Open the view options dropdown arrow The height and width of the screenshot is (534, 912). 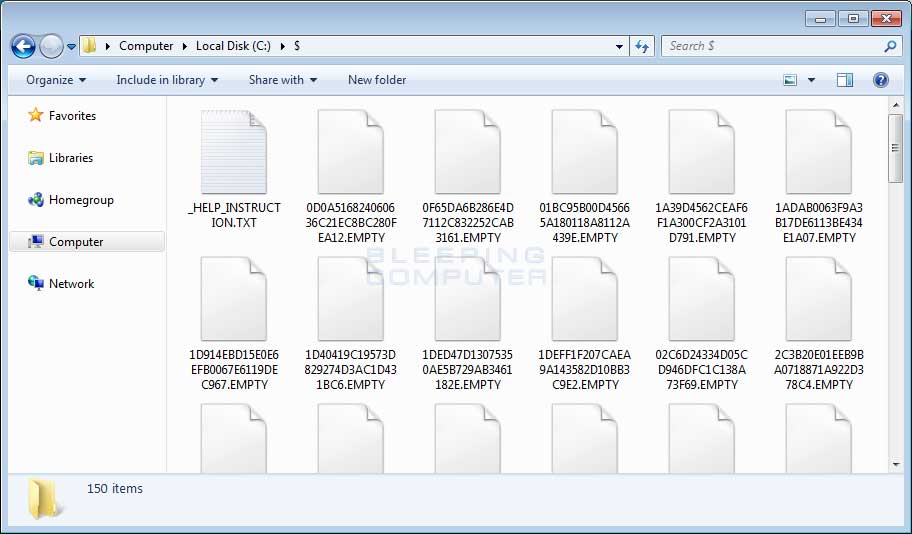coord(811,80)
